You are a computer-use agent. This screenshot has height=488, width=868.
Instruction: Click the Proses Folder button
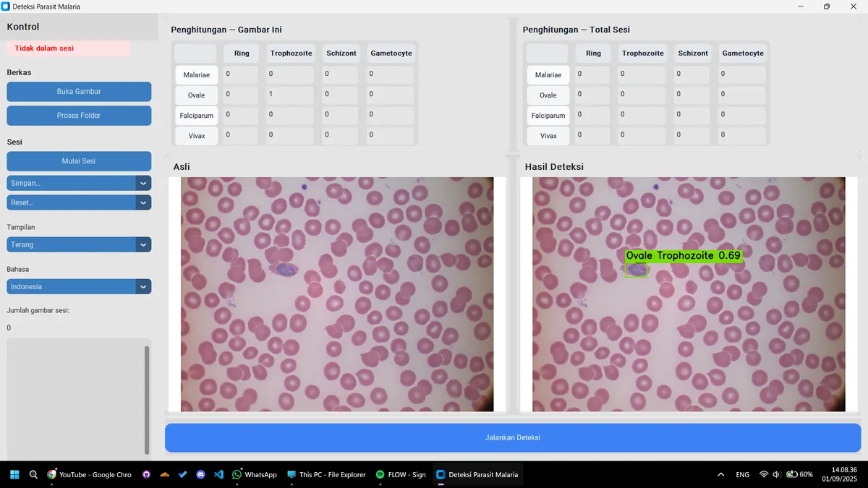[79, 116]
